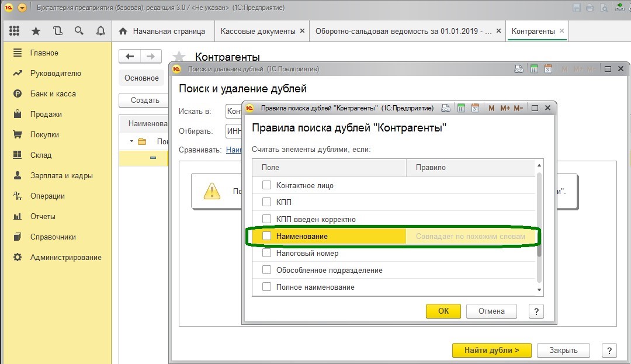Open the Операции section

47,196
